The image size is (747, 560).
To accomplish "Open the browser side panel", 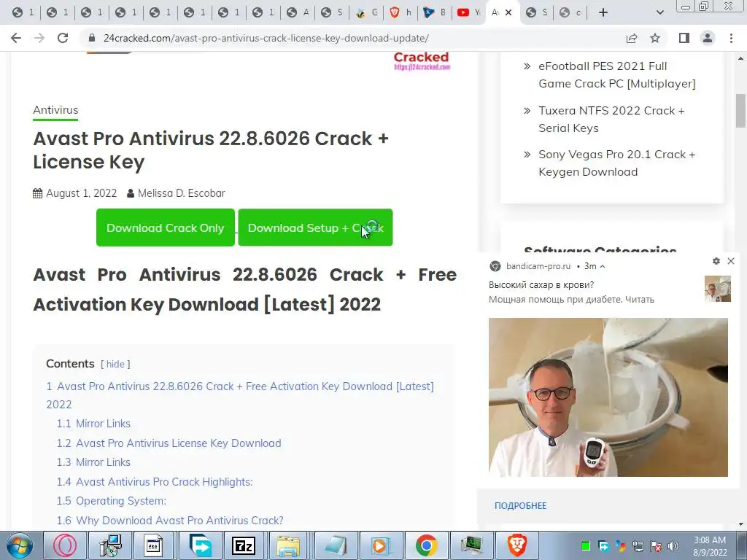I will pyautogui.click(x=684, y=38).
